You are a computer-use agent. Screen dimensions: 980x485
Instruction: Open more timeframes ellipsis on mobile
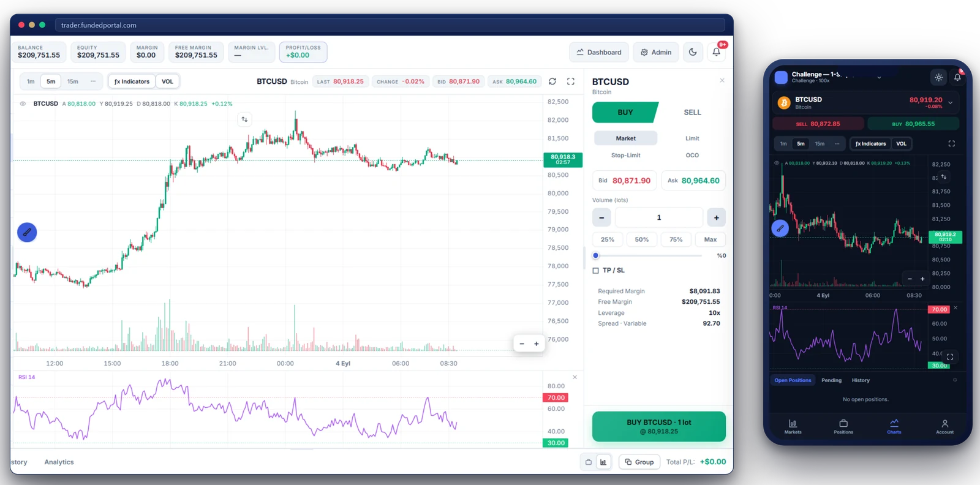(837, 144)
